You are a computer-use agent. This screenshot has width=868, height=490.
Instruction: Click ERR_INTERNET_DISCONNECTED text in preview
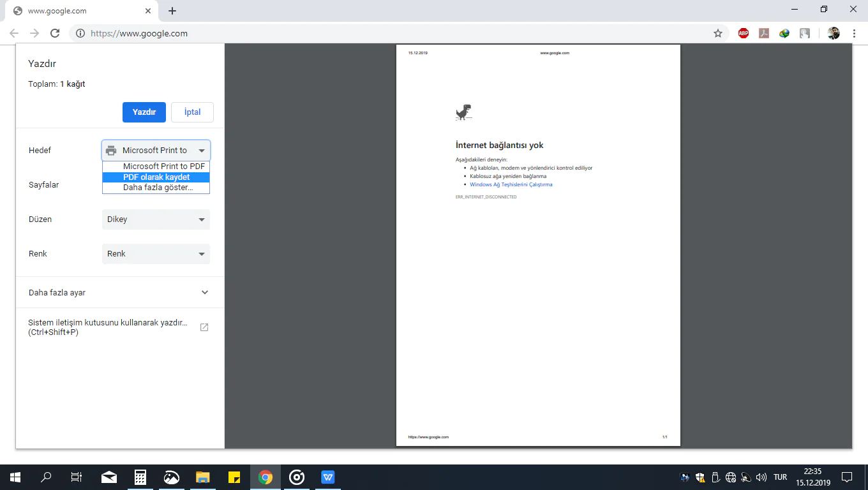tap(486, 197)
